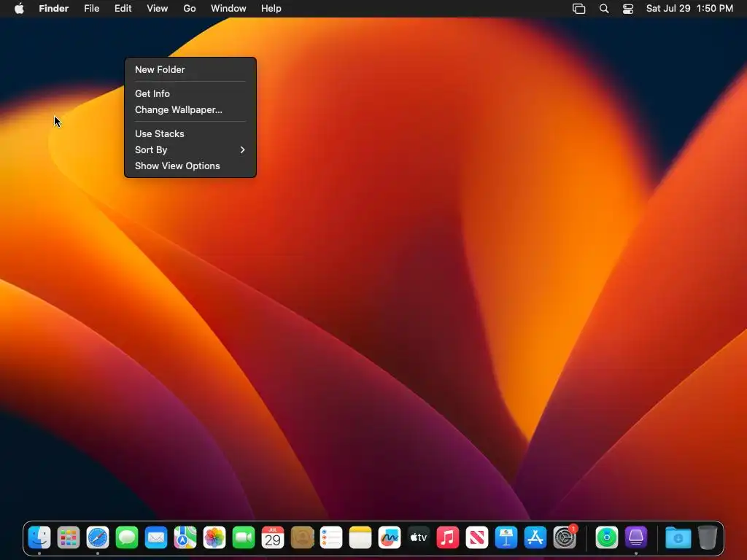Open the Edit menu
Image resolution: width=747 pixels, height=560 pixels.
click(x=123, y=9)
